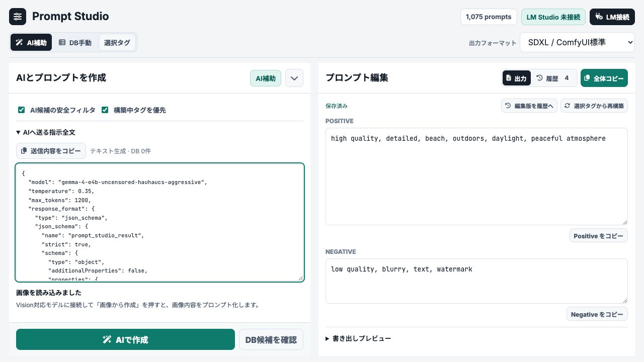Viewport: 644px width, 362px height.
Task: Switch to the DB手動 tab
Action: 75,43
